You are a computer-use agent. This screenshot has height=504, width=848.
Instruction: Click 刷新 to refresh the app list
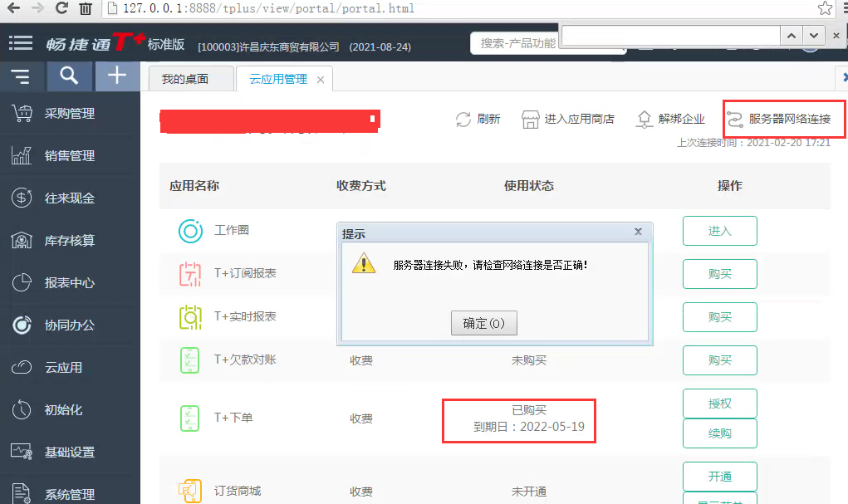[x=478, y=119]
